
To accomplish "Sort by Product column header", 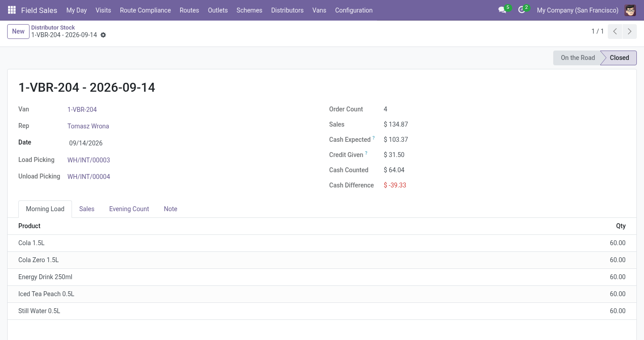I will click(x=30, y=226).
